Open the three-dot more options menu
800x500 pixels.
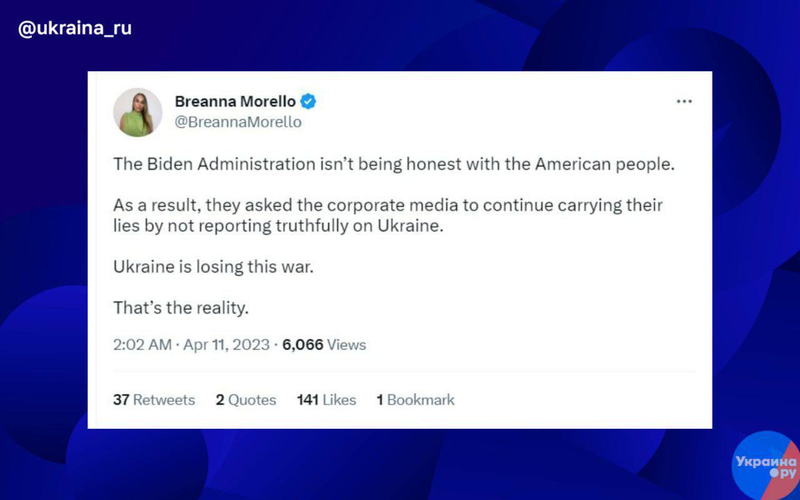point(684,102)
